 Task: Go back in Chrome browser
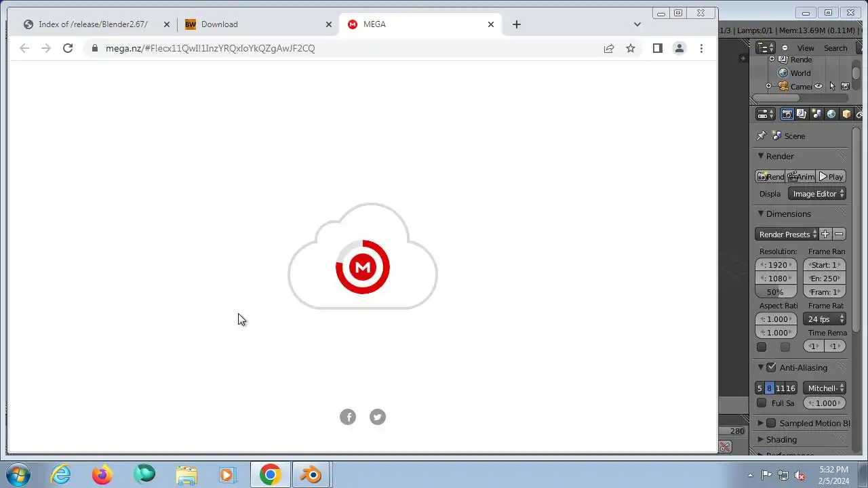24,48
